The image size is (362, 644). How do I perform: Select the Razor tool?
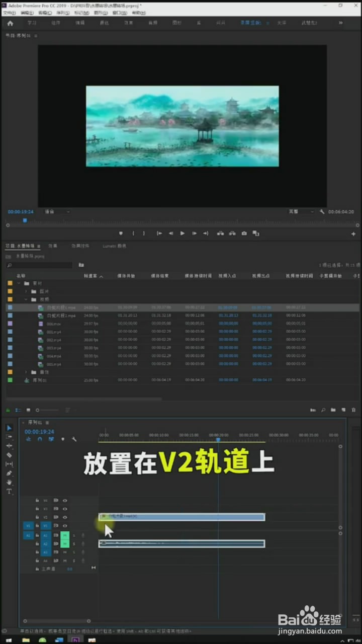[x=9, y=455]
